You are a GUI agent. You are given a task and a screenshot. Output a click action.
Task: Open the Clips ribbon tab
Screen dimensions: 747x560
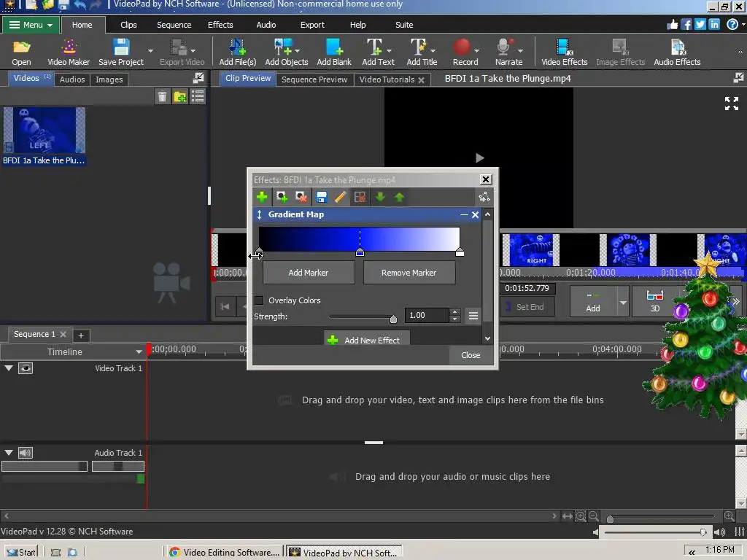tap(128, 25)
